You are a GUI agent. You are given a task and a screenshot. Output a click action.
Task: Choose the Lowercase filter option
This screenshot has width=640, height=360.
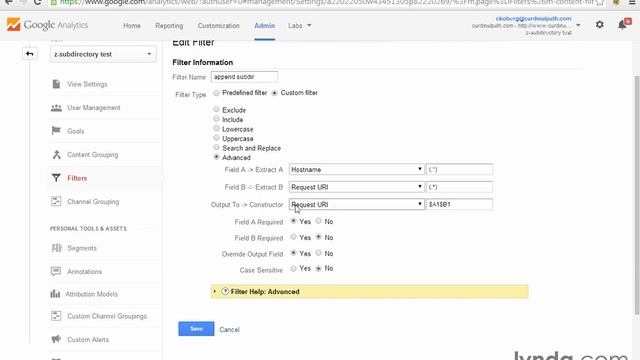[216, 129]
